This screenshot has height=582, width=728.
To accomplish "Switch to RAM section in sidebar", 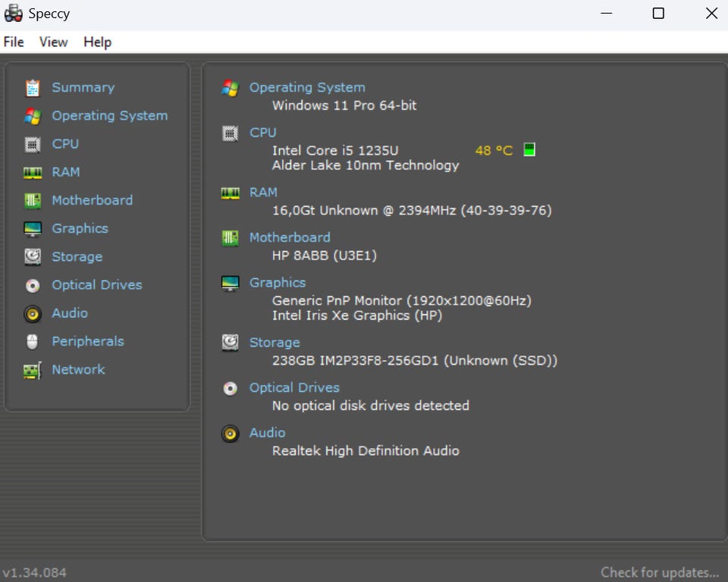I will click(65, 172).
